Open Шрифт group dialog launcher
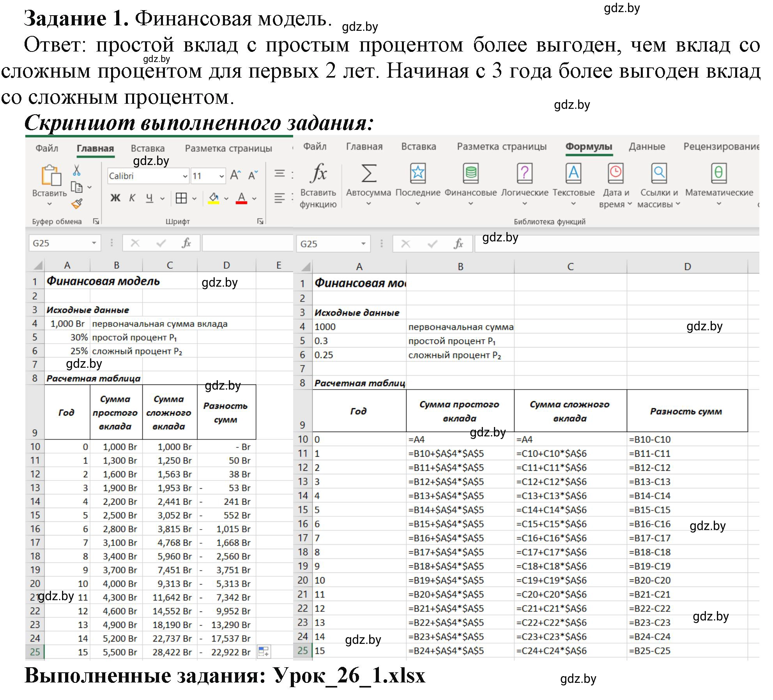The width and height of the screenshot is (773, 700). (x=260, y=222)
